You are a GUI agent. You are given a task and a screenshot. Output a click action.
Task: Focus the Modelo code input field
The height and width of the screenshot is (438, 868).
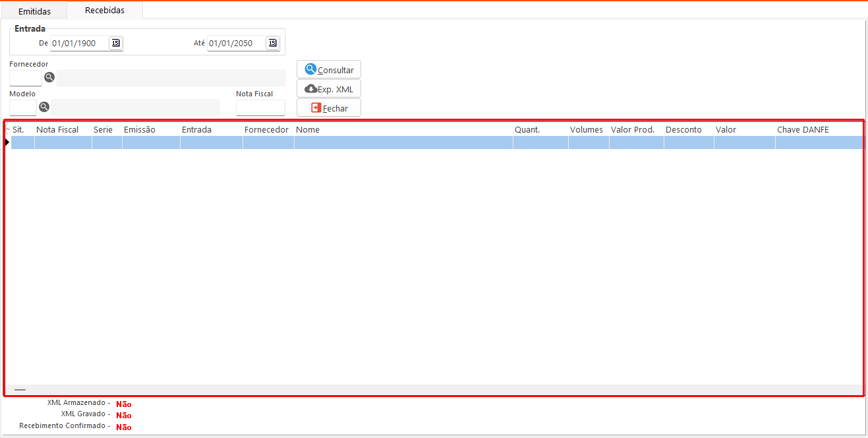tap(22, 108)
